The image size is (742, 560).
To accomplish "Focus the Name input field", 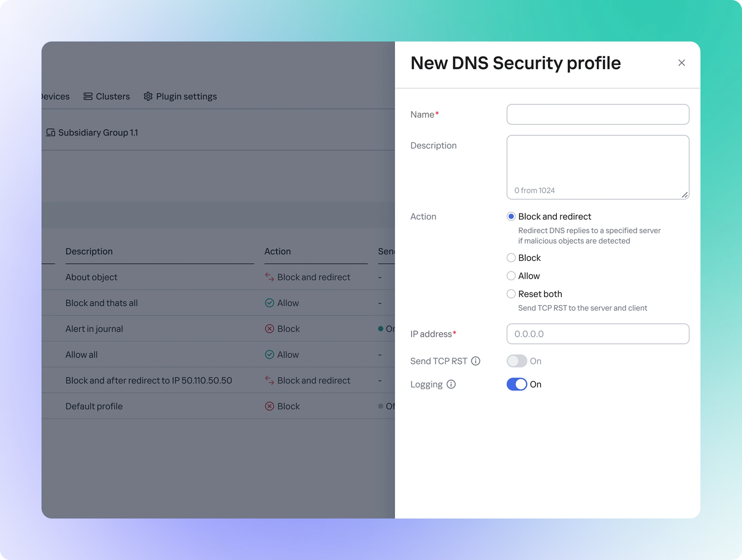I will [x=598, y=115].
